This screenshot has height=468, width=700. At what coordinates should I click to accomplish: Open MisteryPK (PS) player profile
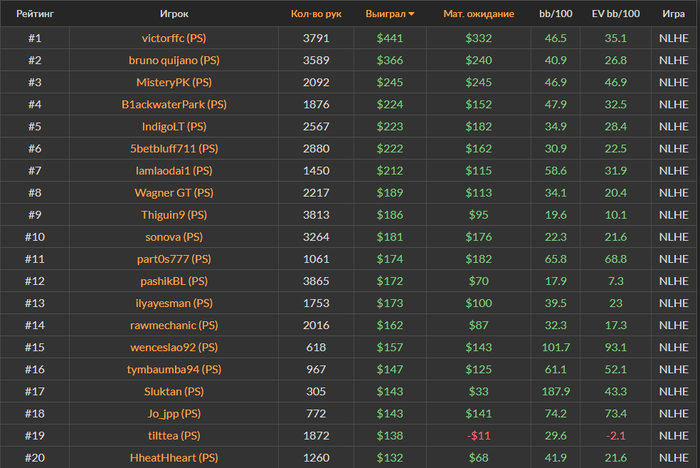(x=174, y=82)
